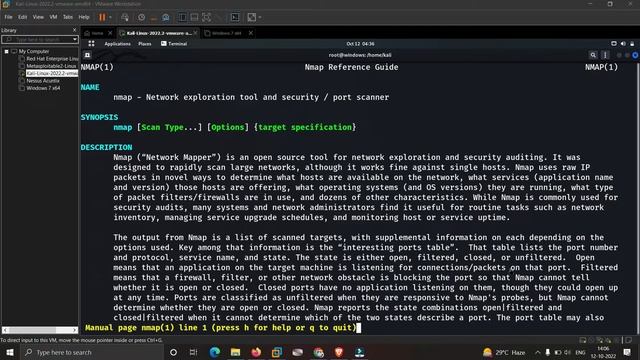Open the Help menu
Screen dimensions: 640x360
pos(84,17)
